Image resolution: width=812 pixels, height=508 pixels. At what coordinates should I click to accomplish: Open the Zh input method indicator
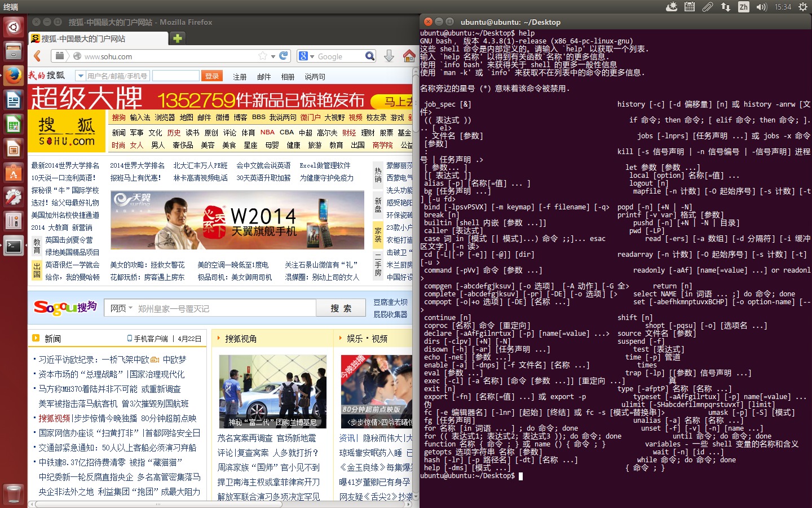[744, 7]
